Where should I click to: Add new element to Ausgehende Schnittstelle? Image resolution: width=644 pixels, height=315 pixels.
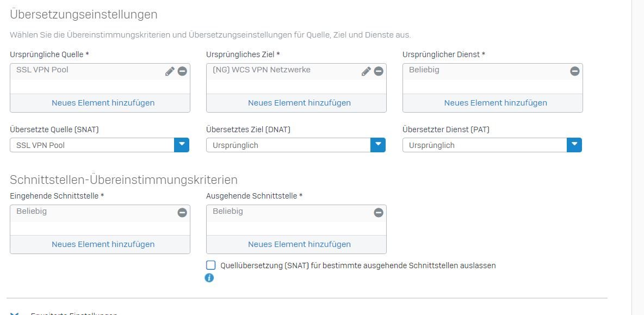[x=299, y=244]
